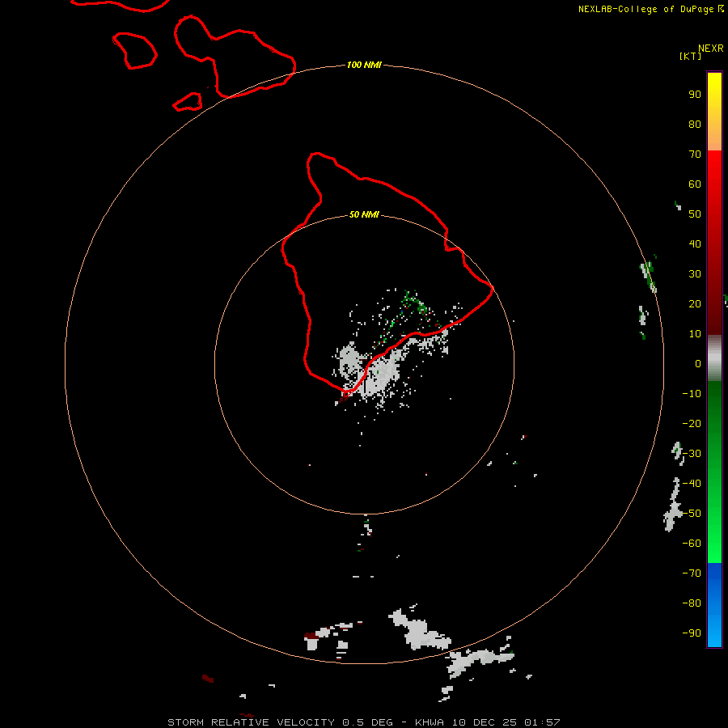Image resolution: width=728 pixels, height=728 pixels.
Task: Click the [KT] units label above the scale
Action: pos(690,56)
